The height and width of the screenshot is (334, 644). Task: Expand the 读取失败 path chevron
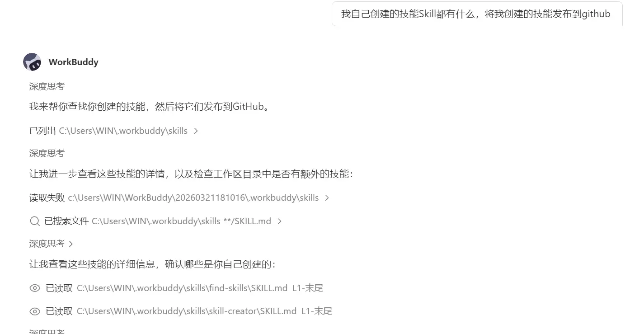(327, 198)
